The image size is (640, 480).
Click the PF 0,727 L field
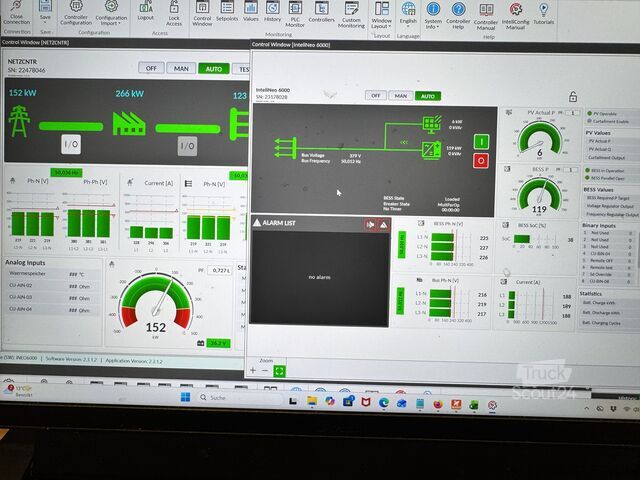[220, 271]
